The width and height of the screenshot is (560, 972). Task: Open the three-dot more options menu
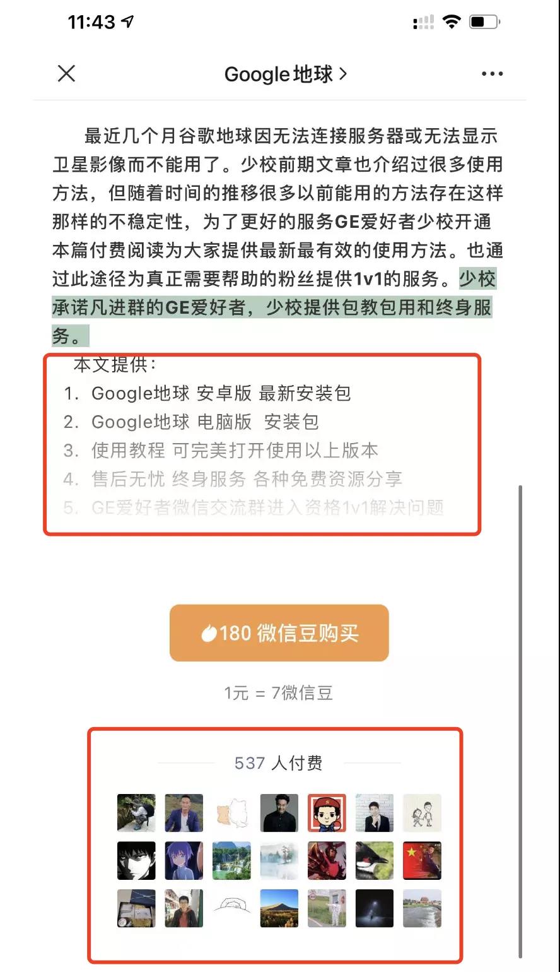(x=492, y=74)
